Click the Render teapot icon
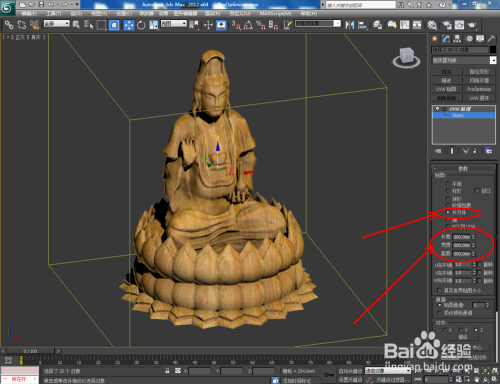 472,25
